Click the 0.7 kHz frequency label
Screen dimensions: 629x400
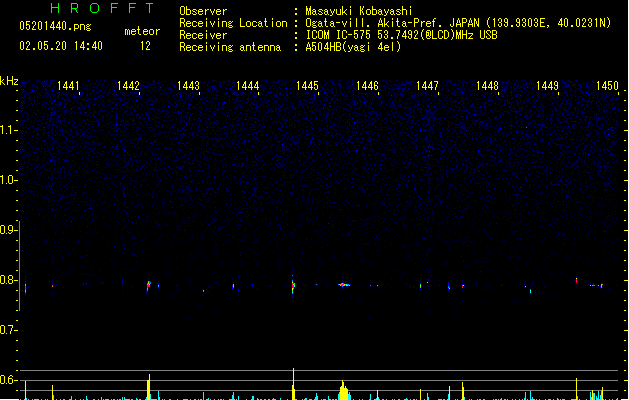(8, 330)
